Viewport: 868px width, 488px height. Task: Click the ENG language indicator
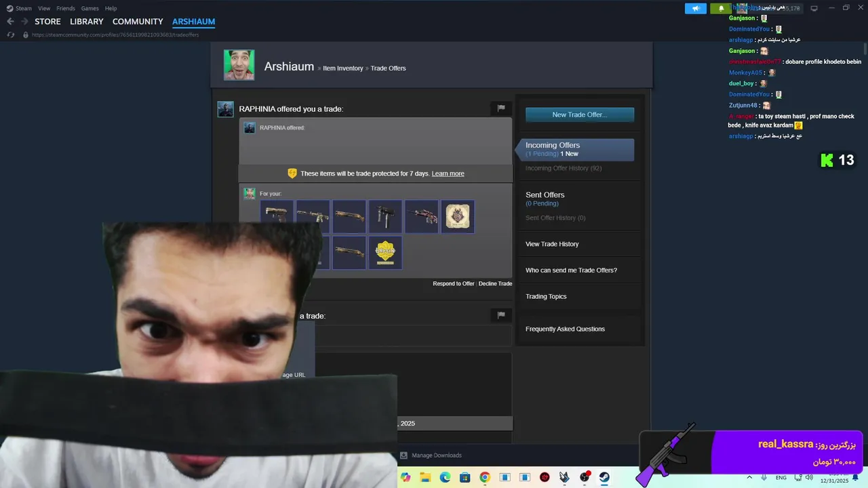(x=781, y=477)
